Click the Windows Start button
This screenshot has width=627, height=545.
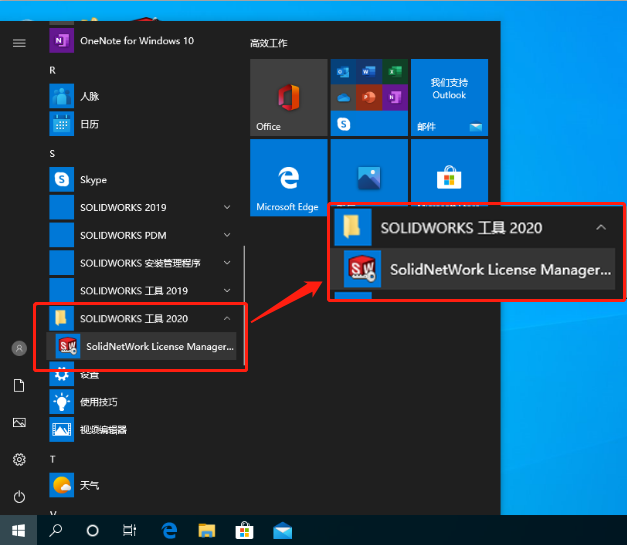click(18, 530)
